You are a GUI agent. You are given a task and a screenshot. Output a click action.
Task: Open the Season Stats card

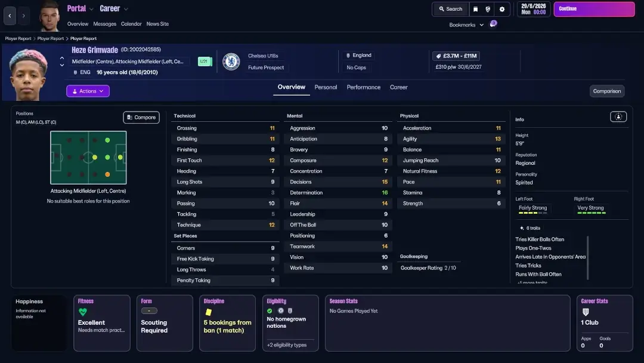coord(448,323)
